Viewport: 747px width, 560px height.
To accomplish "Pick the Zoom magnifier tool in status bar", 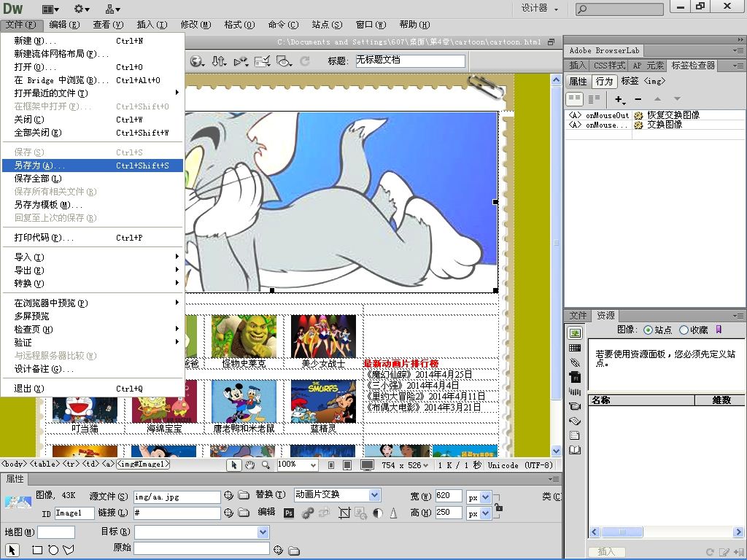I will click(x=266, y=464).
